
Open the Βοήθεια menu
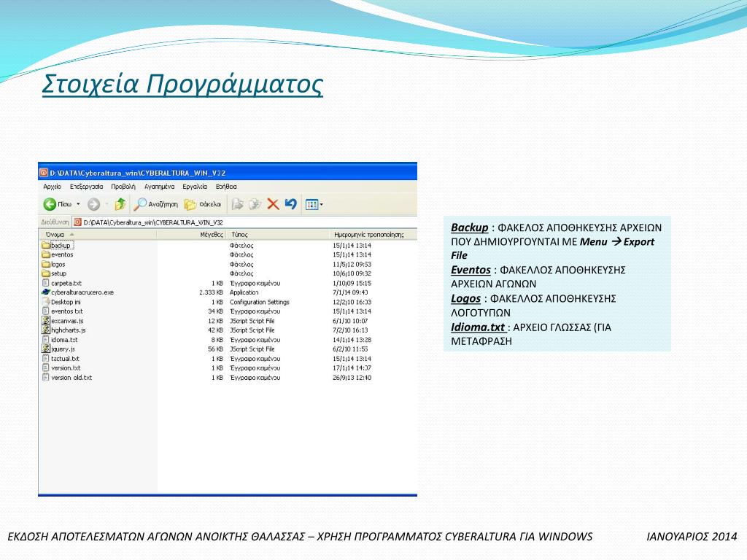(x=226, y=187)
